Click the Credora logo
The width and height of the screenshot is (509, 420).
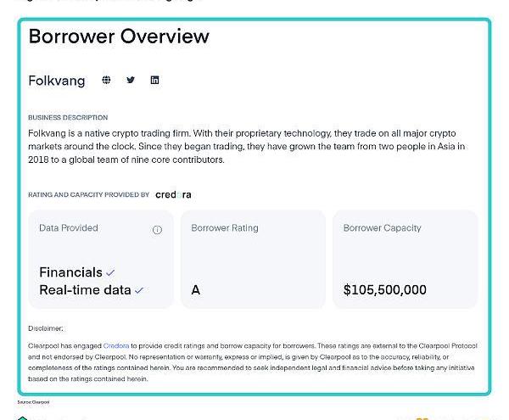click(x=173, y=195)
